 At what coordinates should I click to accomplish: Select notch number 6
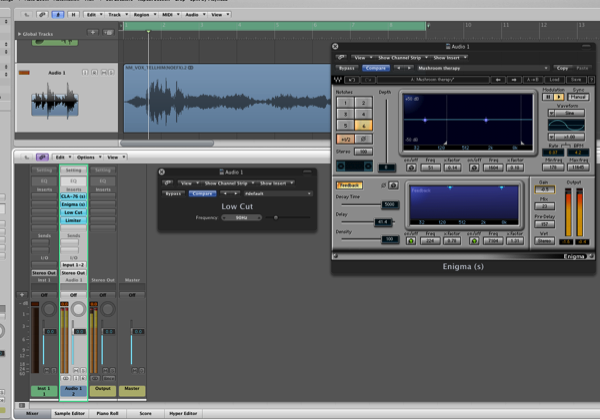pos(365,126)
